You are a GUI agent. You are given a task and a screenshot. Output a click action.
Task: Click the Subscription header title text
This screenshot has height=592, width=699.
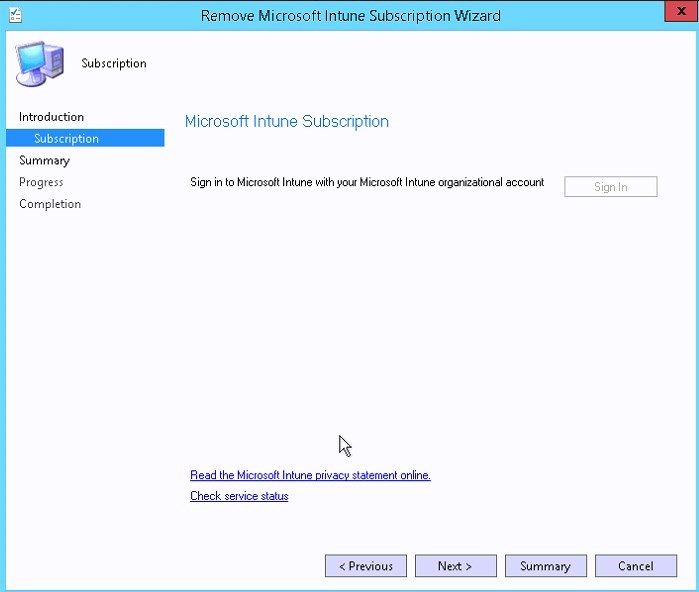(114, 64)
